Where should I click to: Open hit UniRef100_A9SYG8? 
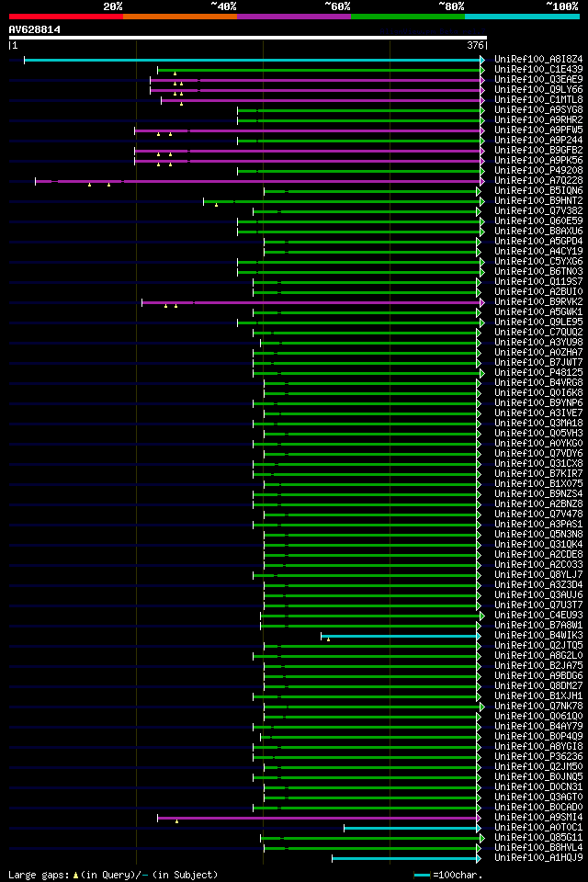point(538,109)
